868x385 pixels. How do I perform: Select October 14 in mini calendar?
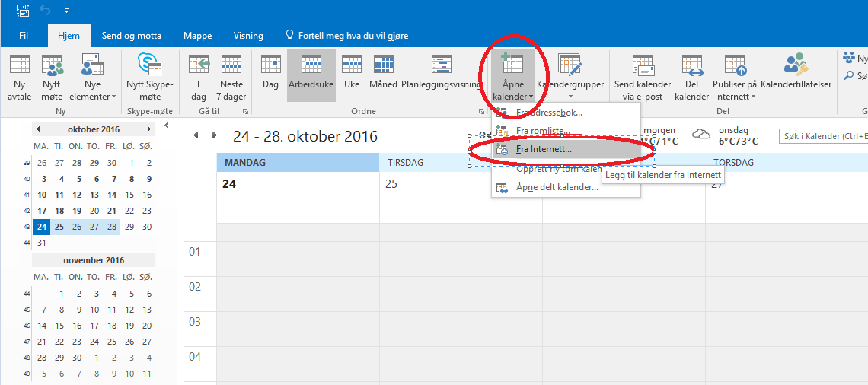point(112,195)
